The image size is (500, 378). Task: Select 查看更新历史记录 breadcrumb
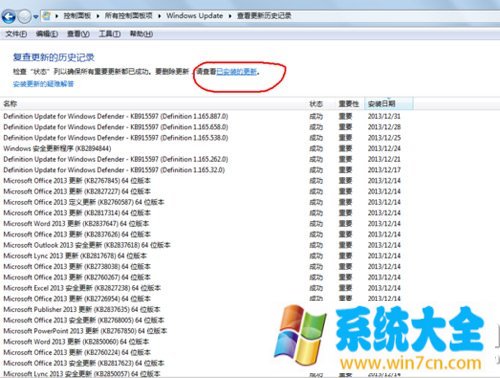pos(264,16)
